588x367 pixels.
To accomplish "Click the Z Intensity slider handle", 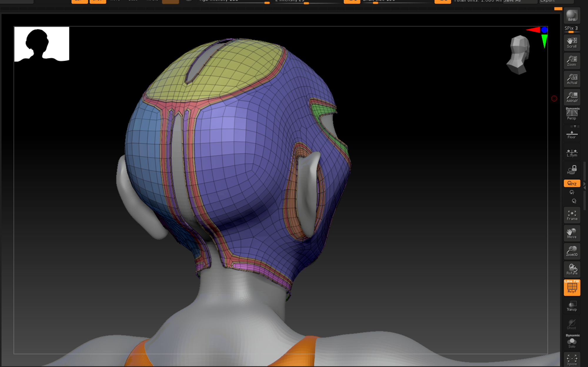I will [306, 3].
